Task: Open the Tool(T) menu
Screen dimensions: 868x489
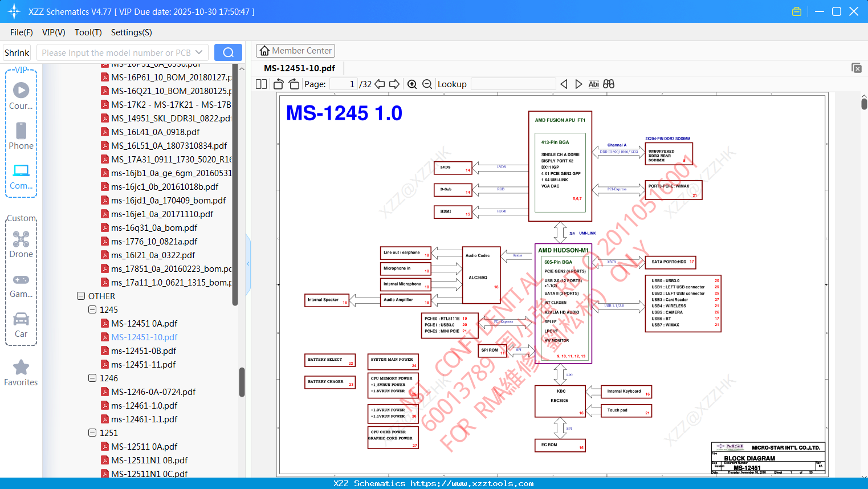Action: (88, 32)
